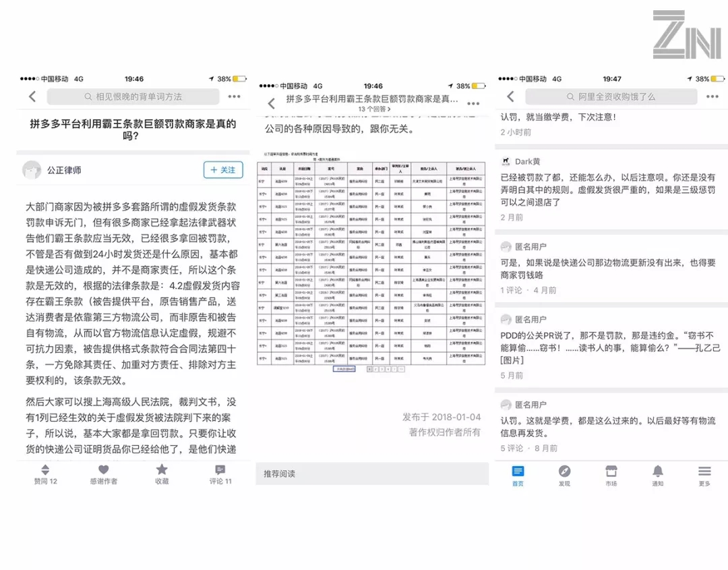Open the 5 评论 link under last answer

512,449
